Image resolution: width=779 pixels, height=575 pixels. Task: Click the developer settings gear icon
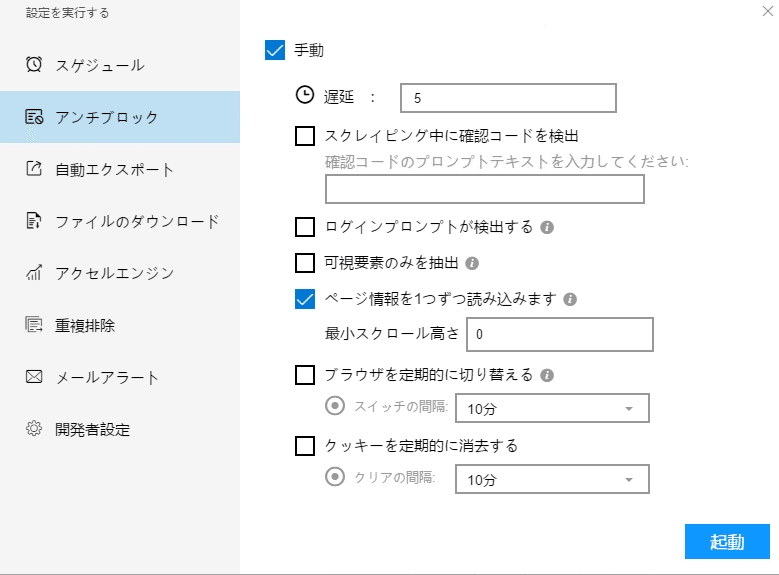tap(34, 429)
